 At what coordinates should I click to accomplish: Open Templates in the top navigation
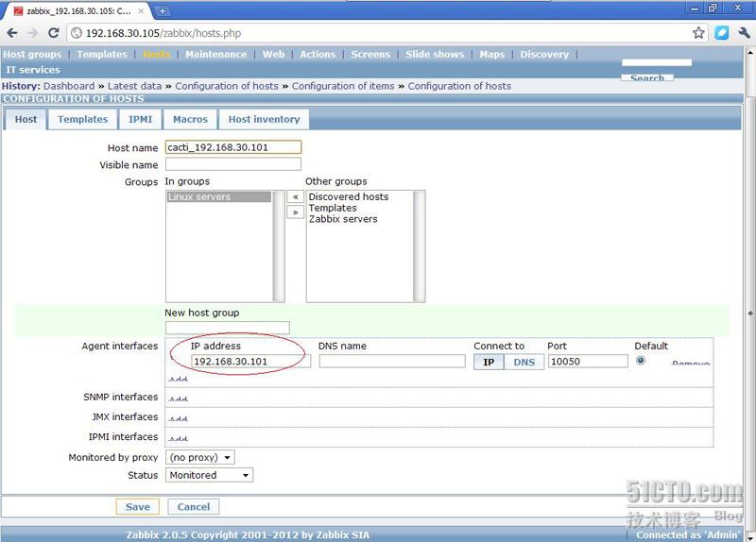click(x=102, y=55)
